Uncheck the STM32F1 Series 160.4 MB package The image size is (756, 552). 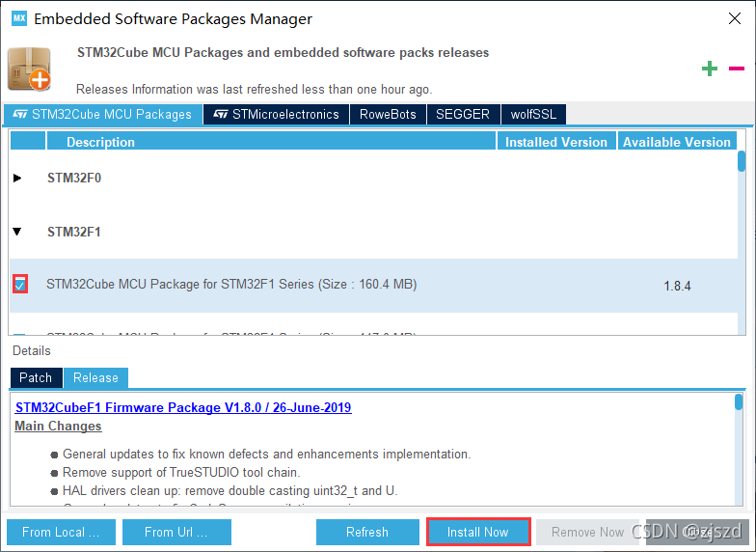click(x=19, y=284)
